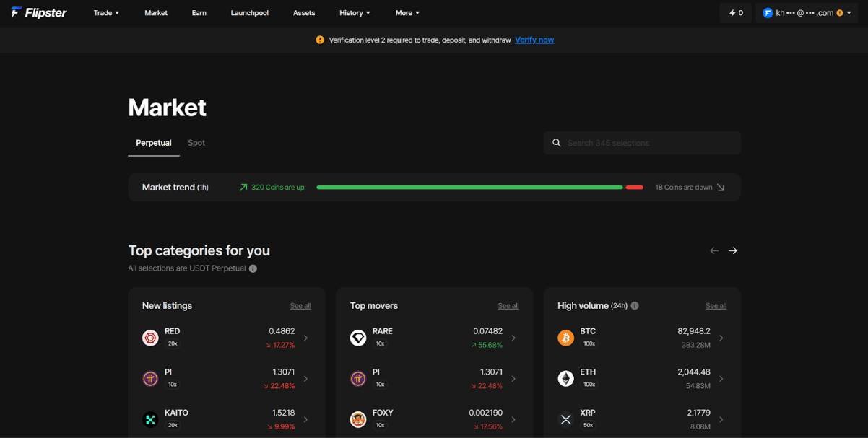The height and width of the screenshot is (438, 868).
Task: Click the High volume info icon
Action: [635, 306]
